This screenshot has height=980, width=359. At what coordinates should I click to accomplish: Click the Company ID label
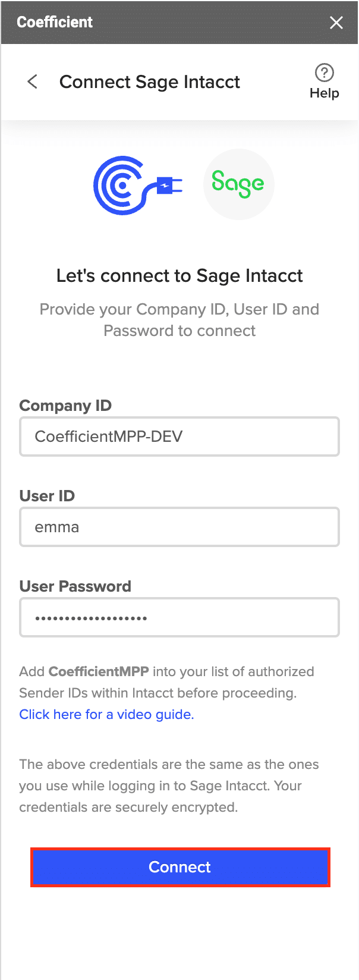point(65,406)
